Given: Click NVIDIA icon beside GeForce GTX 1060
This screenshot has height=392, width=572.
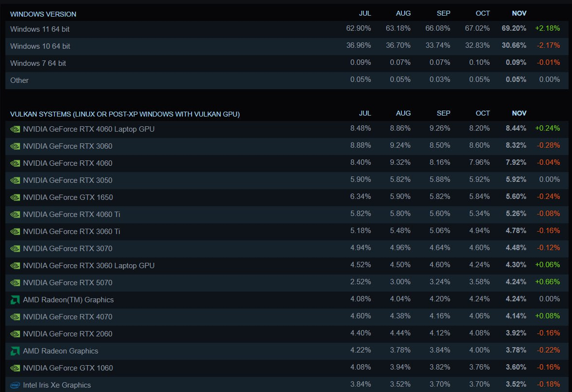Looking at the screenshot, I should click(x=15, y=368).
